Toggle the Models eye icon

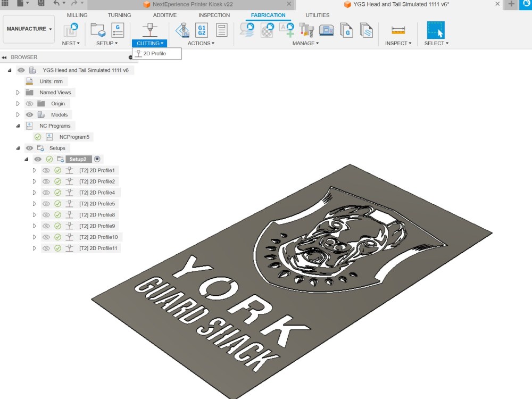(29, 115)
